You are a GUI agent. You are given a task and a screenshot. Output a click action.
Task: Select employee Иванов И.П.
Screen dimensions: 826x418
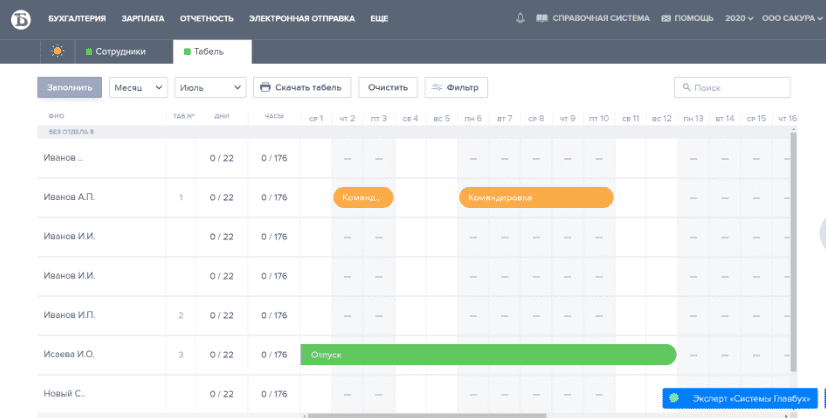tap(69, 315)
